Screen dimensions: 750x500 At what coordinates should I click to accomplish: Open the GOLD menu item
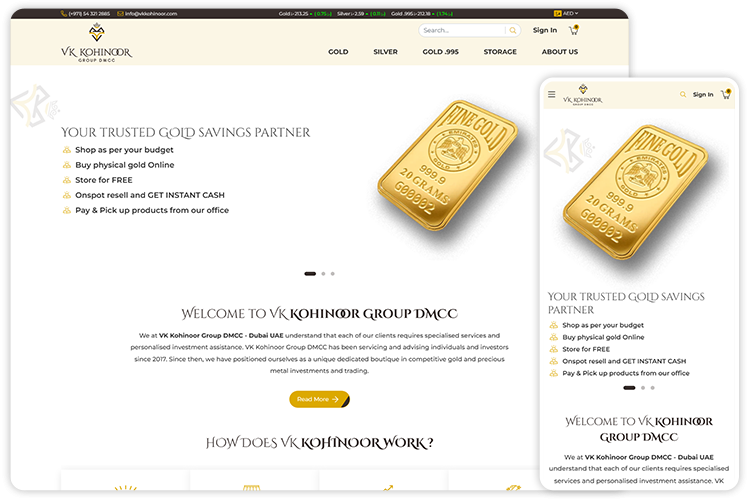pos(338,52)
